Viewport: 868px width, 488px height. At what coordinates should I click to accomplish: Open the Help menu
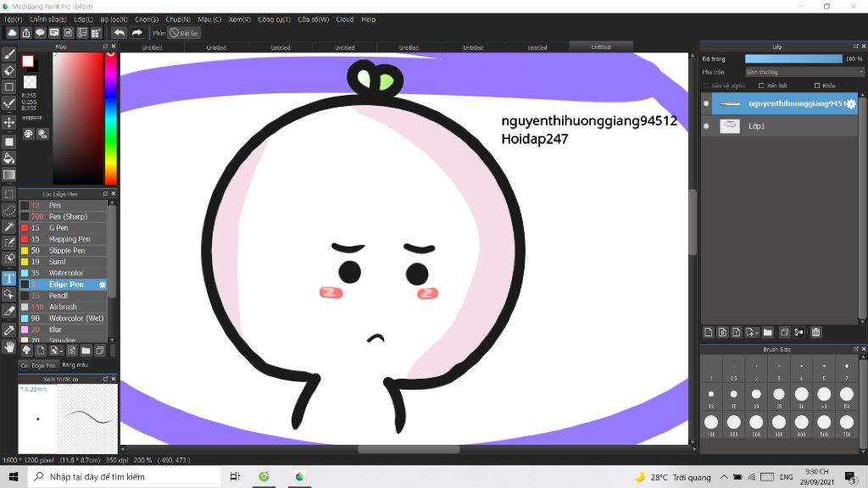369,19
